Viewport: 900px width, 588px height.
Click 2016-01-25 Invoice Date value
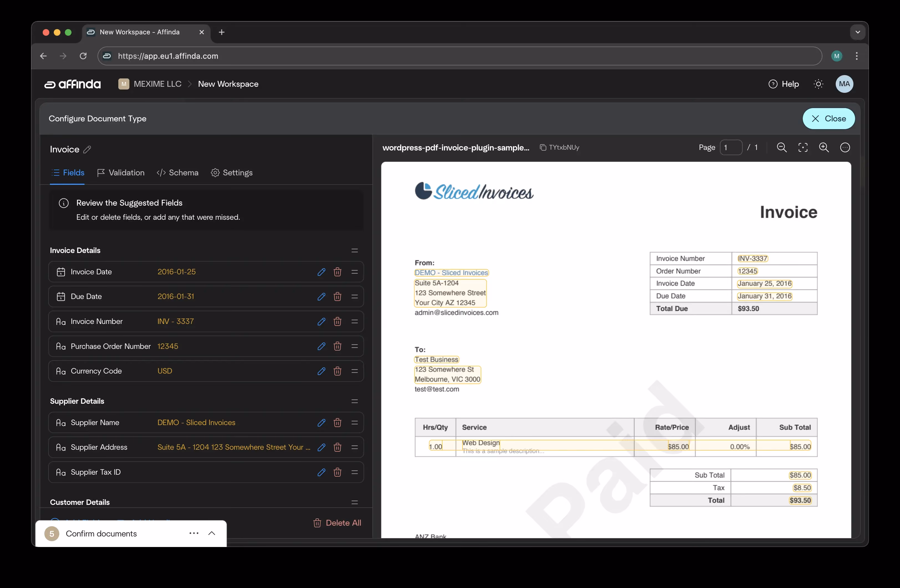[177, 272]
